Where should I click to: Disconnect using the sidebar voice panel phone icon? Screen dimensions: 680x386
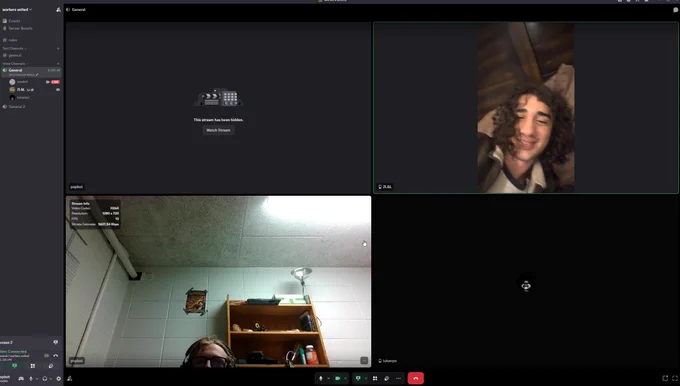pos(56,356)
